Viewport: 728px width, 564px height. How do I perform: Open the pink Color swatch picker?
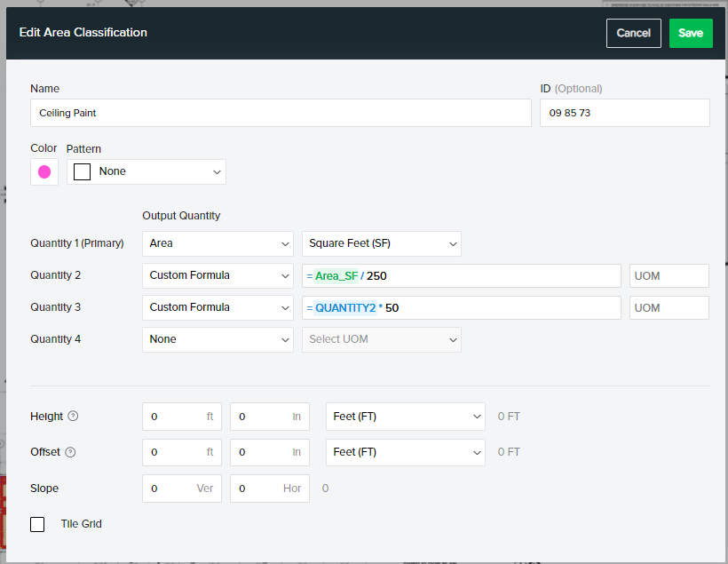coord(44,171)
